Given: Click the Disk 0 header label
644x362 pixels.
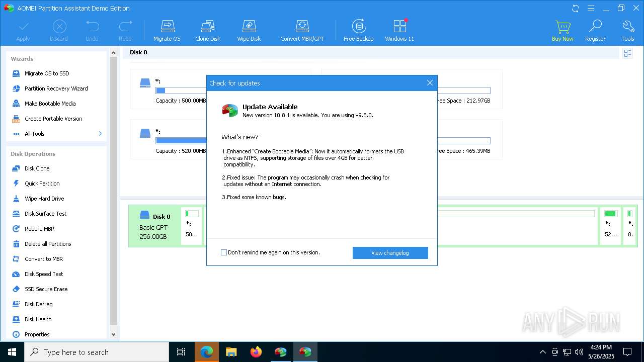Looking at the screenshot, I should (x=138, y=52).
